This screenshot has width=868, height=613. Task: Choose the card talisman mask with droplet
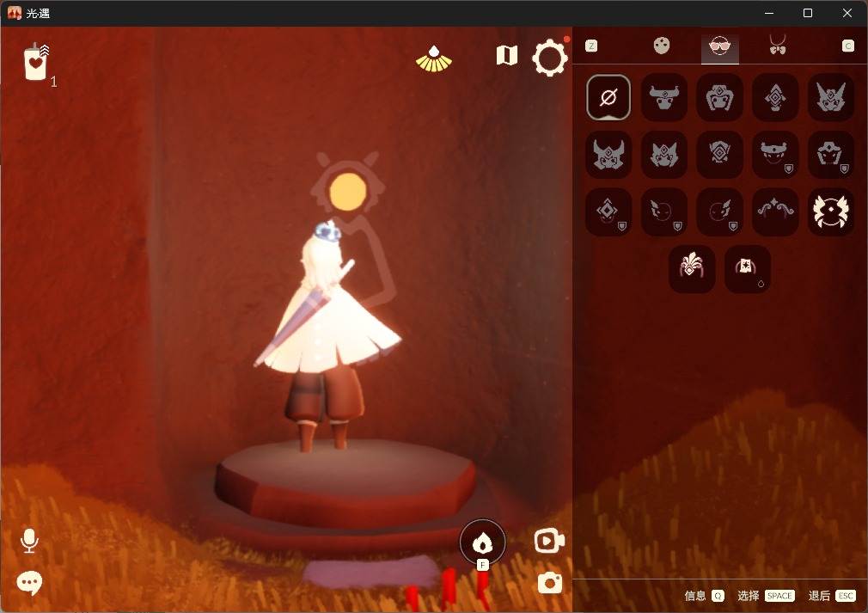tap(748, 268)
